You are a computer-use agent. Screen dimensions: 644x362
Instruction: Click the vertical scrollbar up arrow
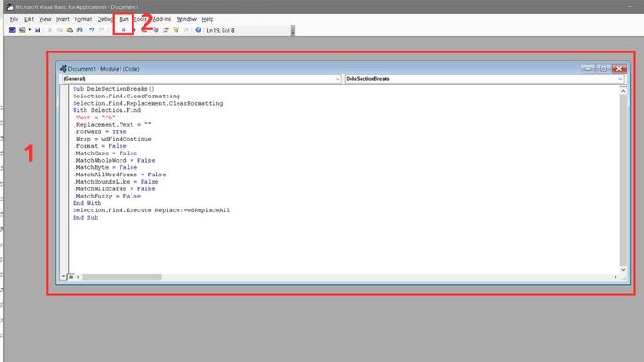pos(623,91)
